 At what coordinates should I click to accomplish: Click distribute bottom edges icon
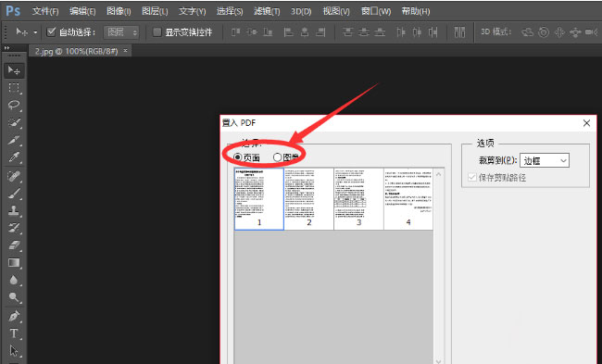[380, 32]
